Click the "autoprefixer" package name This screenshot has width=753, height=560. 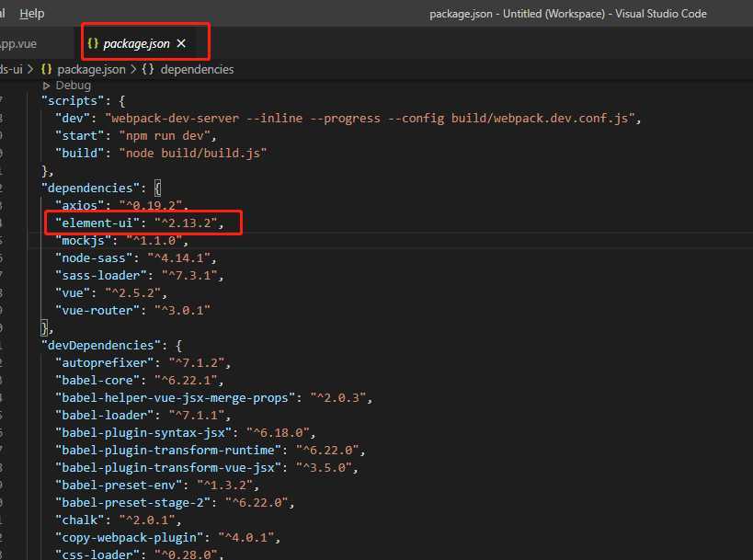tap(104, 362)
